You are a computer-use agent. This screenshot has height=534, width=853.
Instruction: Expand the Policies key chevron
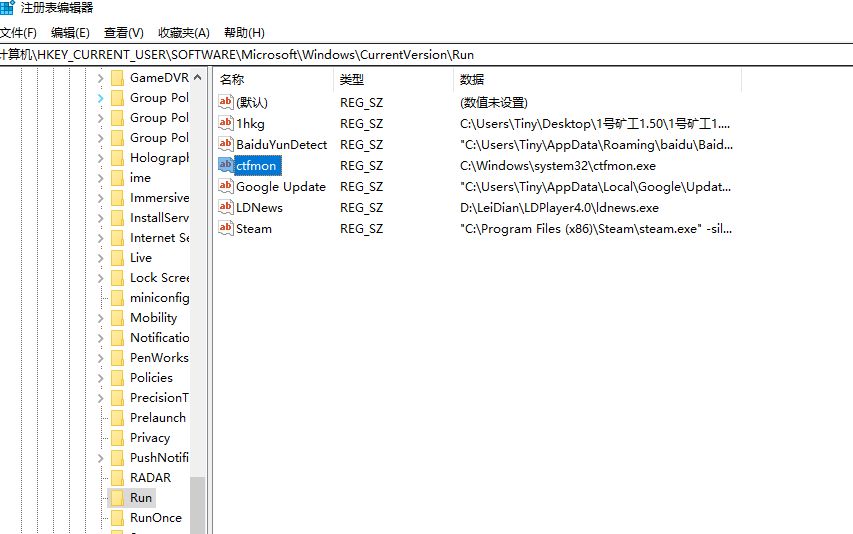point(101,378)
